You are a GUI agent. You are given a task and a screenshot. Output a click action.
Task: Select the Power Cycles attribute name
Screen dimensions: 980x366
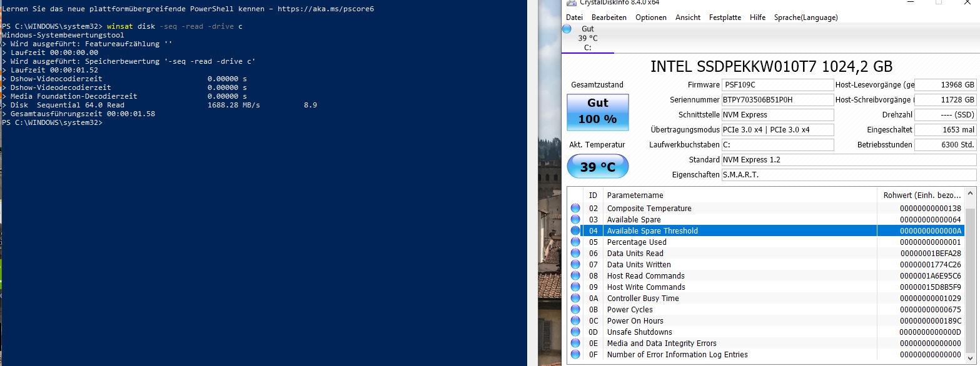[x=630, y=310]
